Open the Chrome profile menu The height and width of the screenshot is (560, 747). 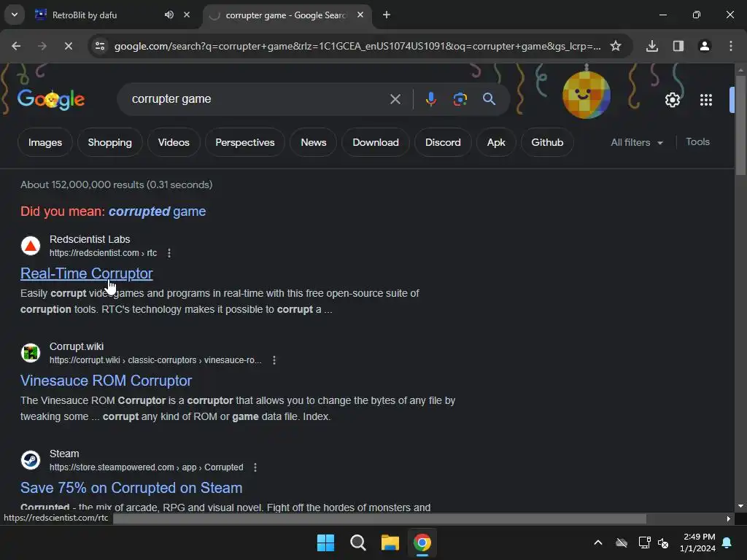tap(704, 46)
